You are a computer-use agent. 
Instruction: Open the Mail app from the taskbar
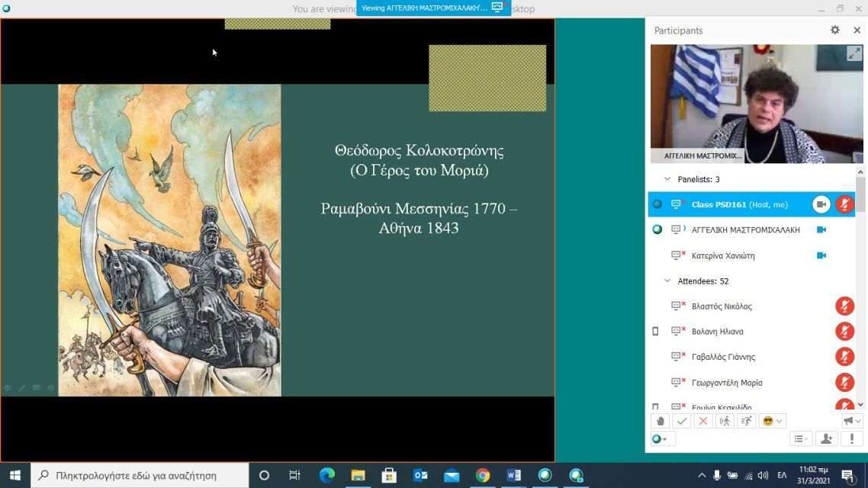451,475
